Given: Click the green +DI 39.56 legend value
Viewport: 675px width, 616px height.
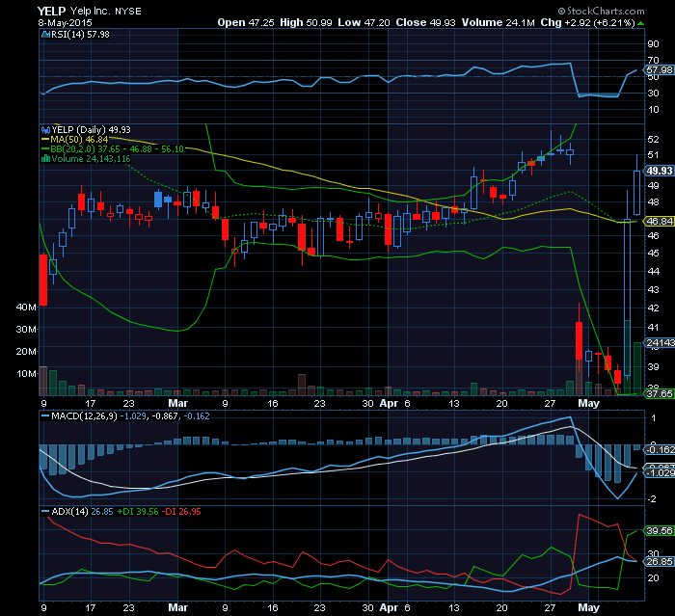Looking at the screenshot, I should coord(138,512).
